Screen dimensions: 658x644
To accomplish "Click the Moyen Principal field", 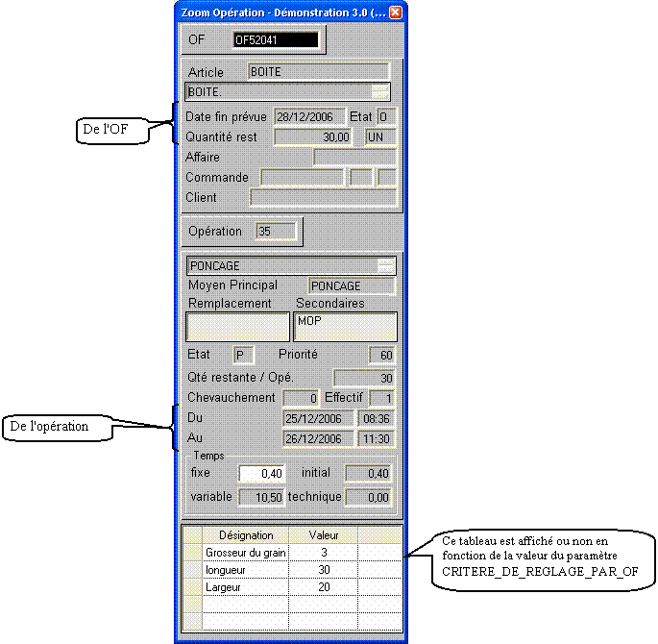I will 351,285.
